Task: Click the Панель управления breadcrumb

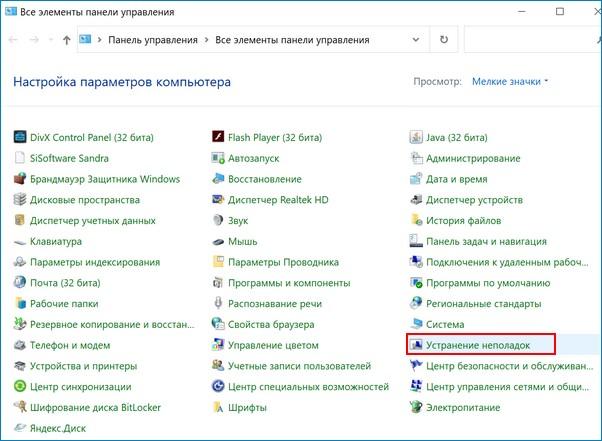Action: coord(153,40)
